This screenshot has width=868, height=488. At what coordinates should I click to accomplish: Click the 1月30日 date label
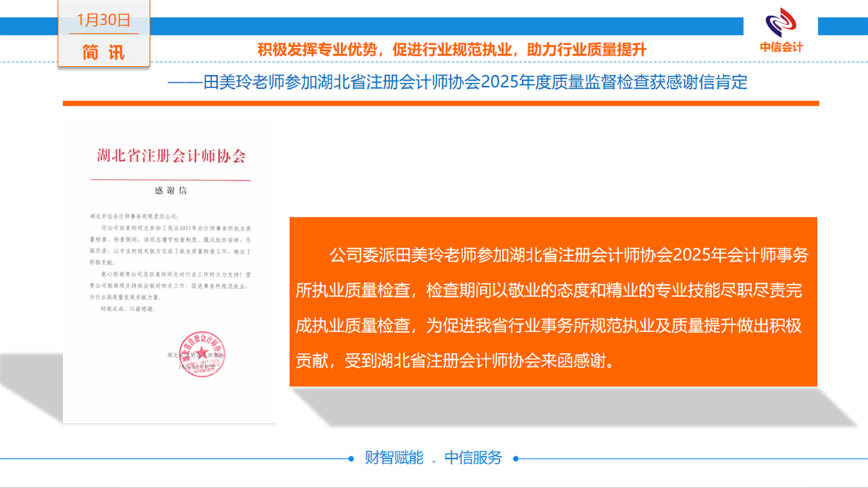(x=103, y=20)
